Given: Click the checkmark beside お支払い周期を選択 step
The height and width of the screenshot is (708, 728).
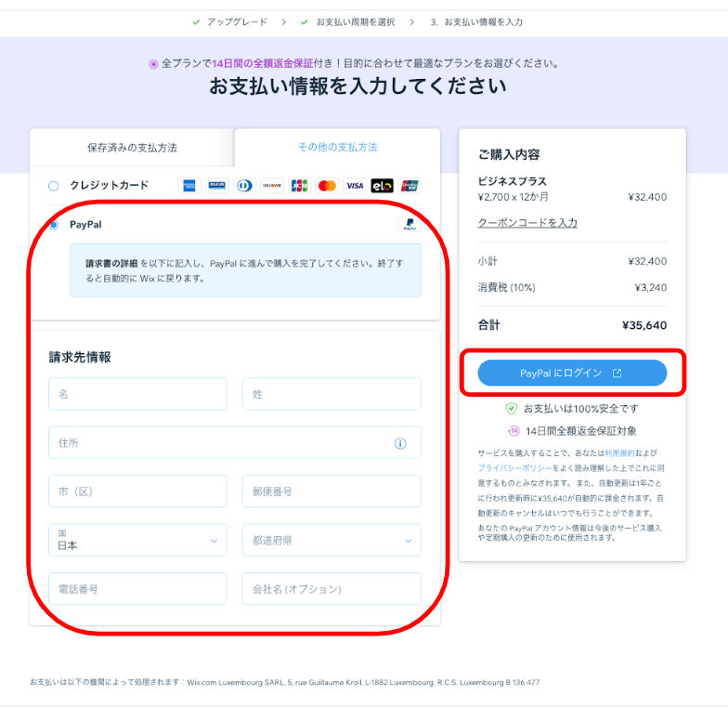Looking at the screenshot, I should [305, 22].
